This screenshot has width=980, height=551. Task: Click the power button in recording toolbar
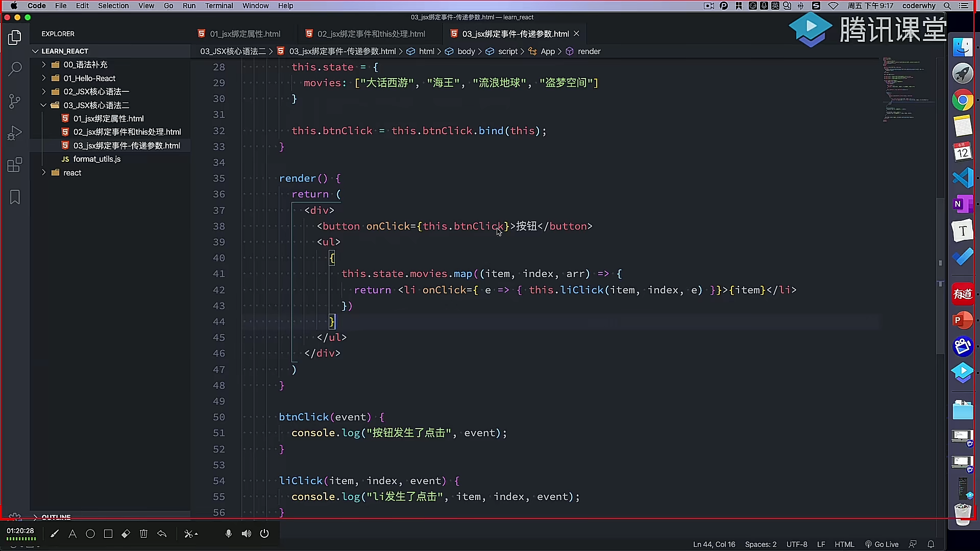264,534
